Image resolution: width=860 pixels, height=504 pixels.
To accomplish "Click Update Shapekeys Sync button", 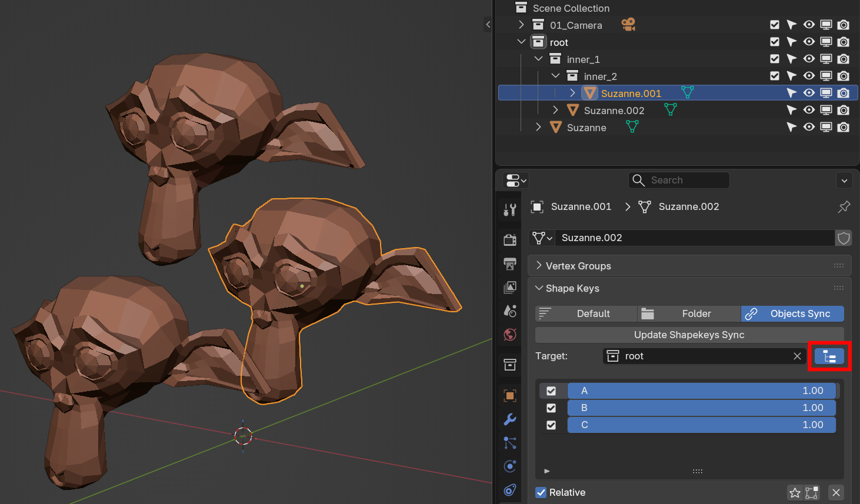I will (689, 335).
